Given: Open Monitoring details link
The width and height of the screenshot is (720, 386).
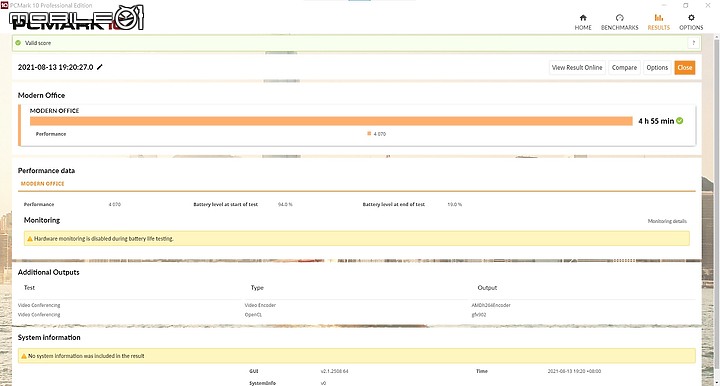Looking at the screenshot, I should click(x=667, y=221).
